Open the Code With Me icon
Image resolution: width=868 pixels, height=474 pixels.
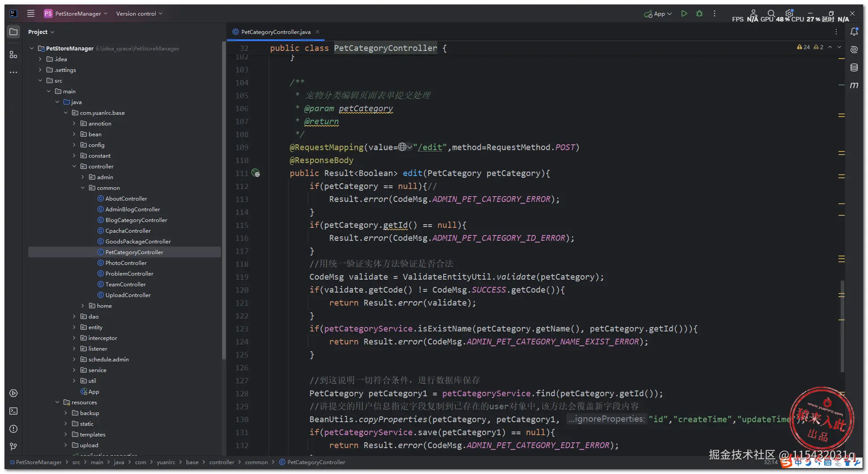(754, 13)
